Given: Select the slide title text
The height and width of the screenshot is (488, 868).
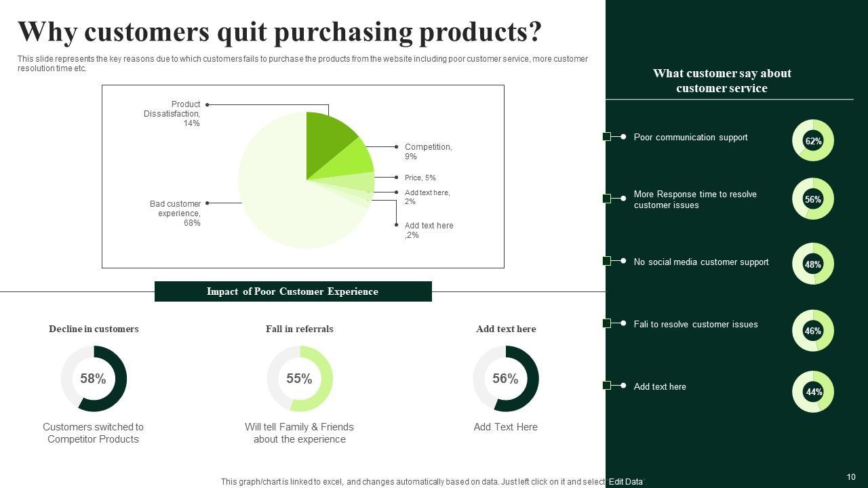Looking at the screenshot, I should point(279,32).
